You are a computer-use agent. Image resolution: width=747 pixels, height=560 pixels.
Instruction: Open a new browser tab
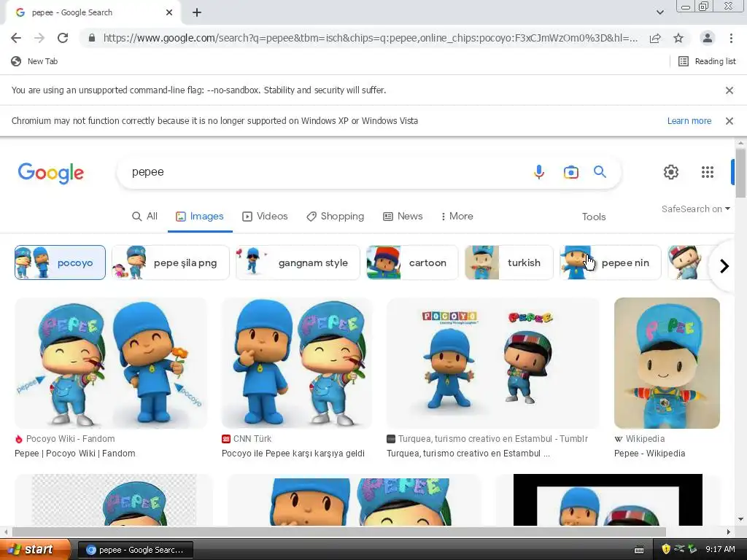pos(197,12)
